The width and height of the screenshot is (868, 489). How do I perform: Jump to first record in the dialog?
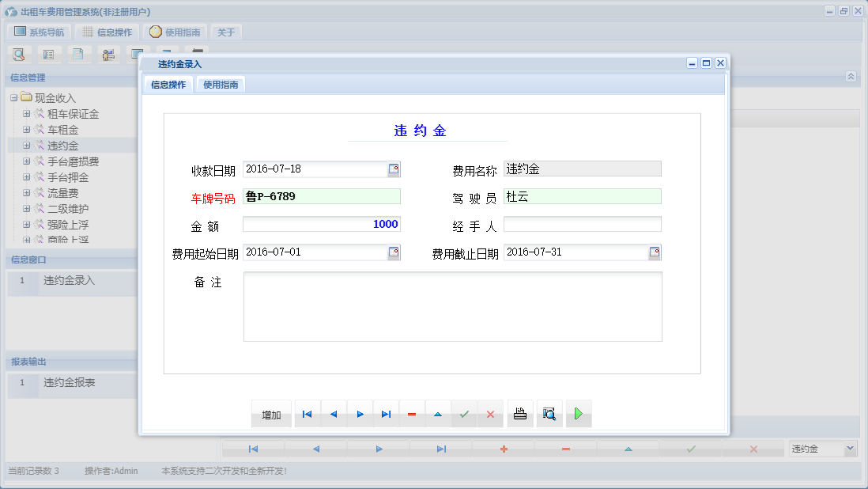tap(307, 413)
